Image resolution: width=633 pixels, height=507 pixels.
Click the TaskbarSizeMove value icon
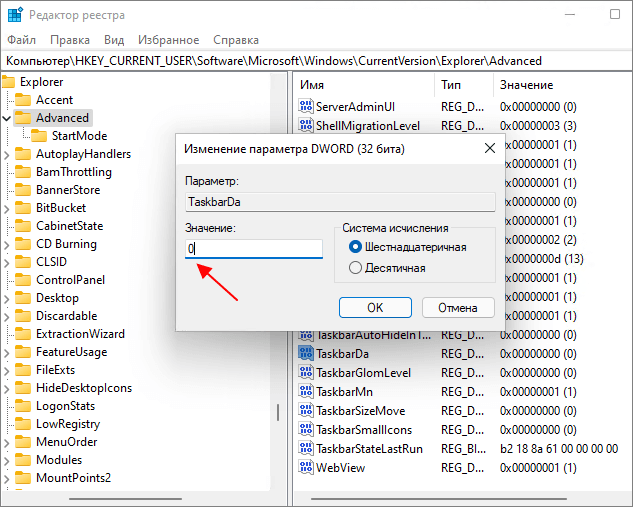pos(306,410)
